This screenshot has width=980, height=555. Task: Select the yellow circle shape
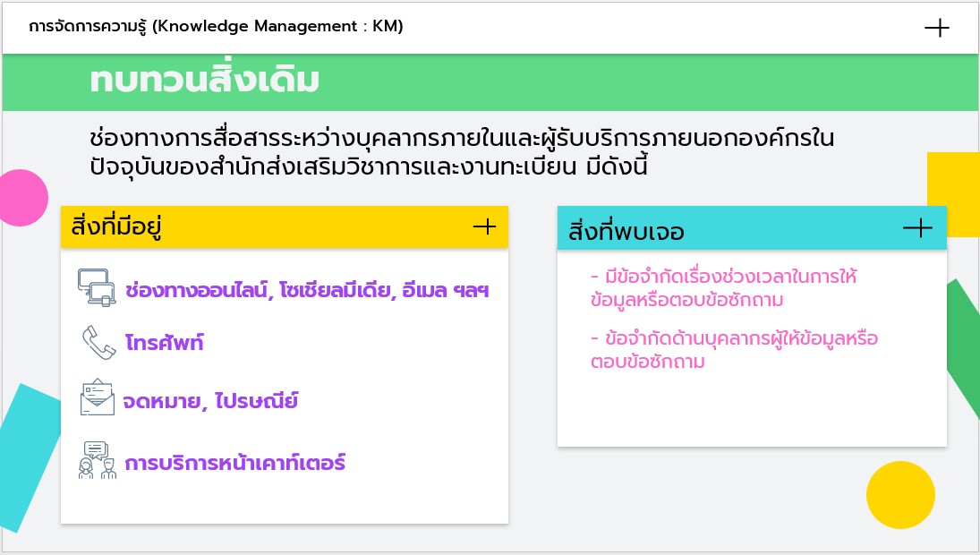tap(899, 495)
